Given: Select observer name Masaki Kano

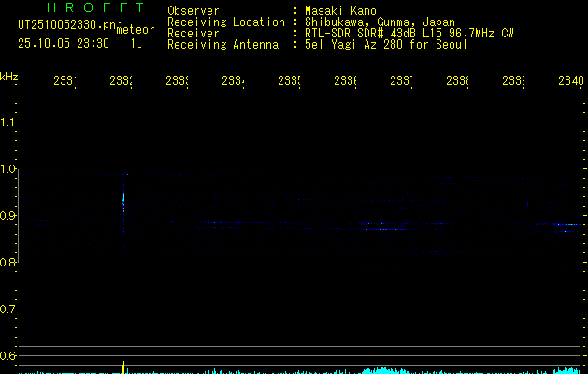Looking at the screenshot, I should (340, 11).
